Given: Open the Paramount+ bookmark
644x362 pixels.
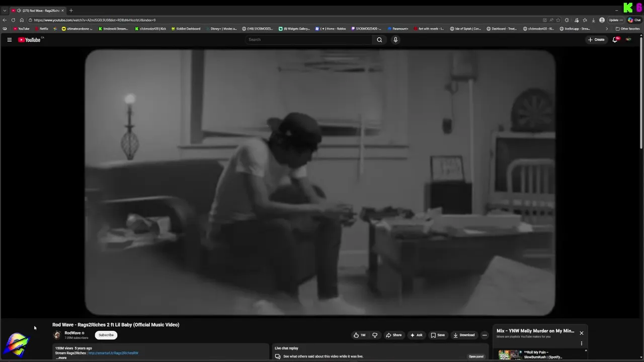Looking at the screenshot, I should (x=398, y=29).
